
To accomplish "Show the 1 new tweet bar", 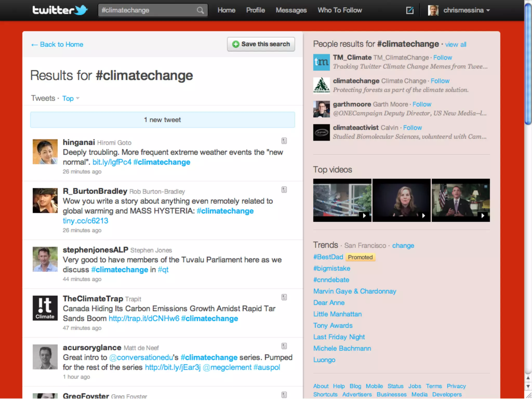I will (163, 120).
